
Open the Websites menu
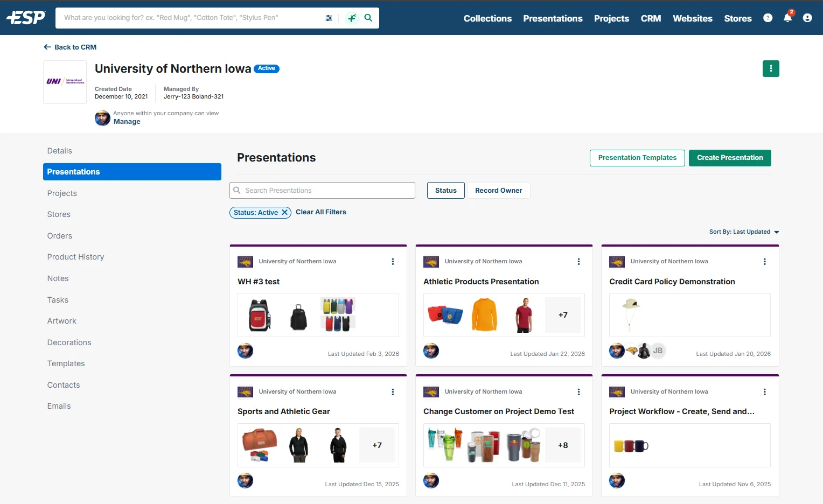coord(693,18)
